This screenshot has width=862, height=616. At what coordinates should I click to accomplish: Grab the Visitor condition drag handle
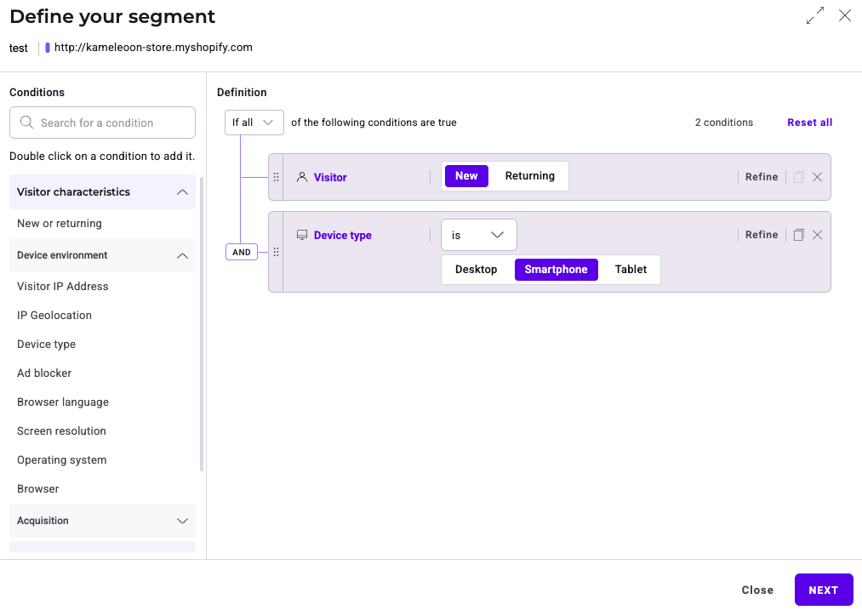276,177
